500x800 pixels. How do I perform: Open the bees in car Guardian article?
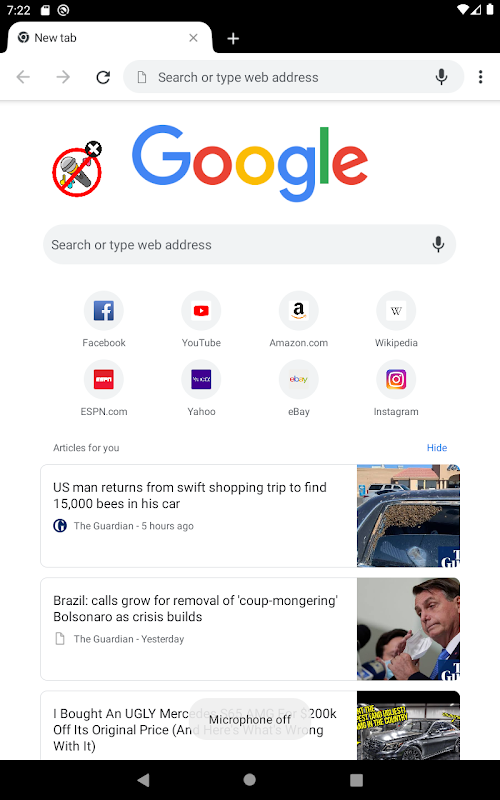pos(250,516)
